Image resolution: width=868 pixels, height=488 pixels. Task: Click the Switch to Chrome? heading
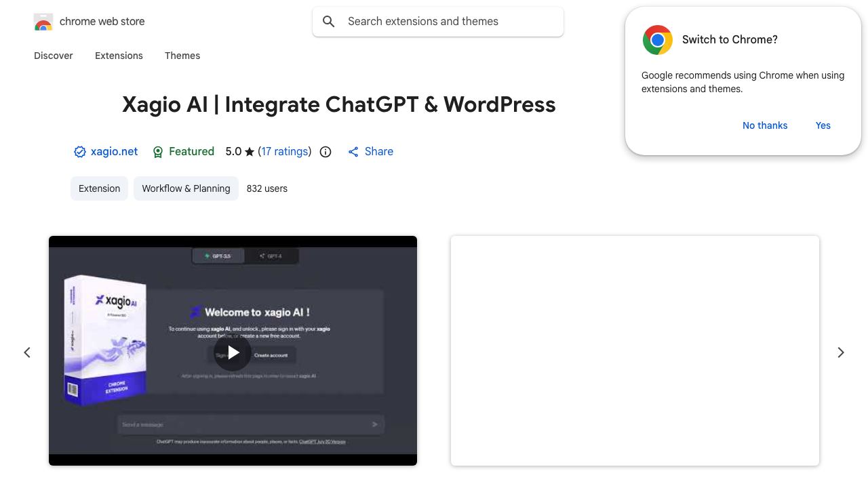(730, 39)
